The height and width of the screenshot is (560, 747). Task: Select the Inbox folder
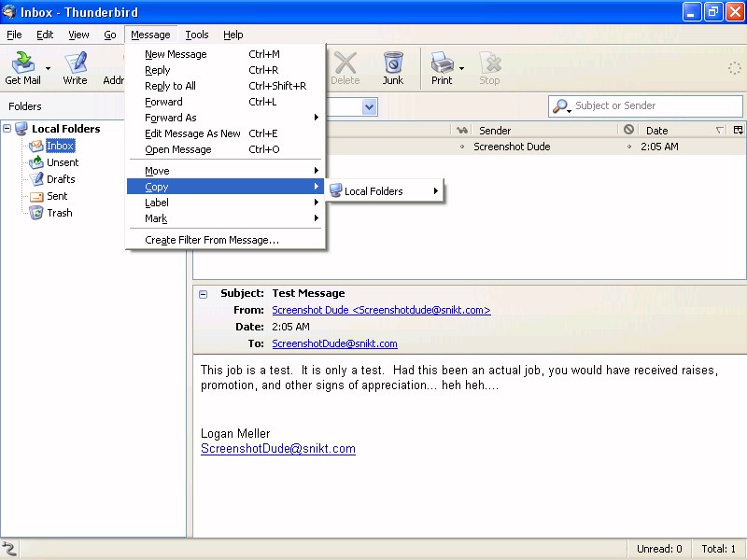[60, 146]
